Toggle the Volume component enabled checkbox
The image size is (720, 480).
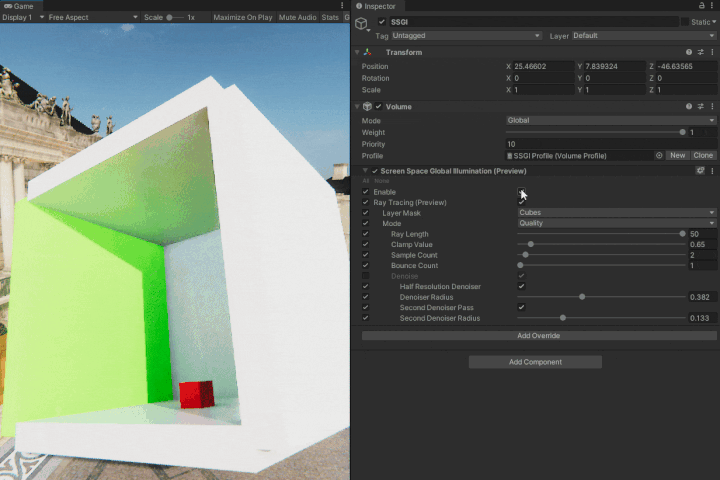(378, 107)
